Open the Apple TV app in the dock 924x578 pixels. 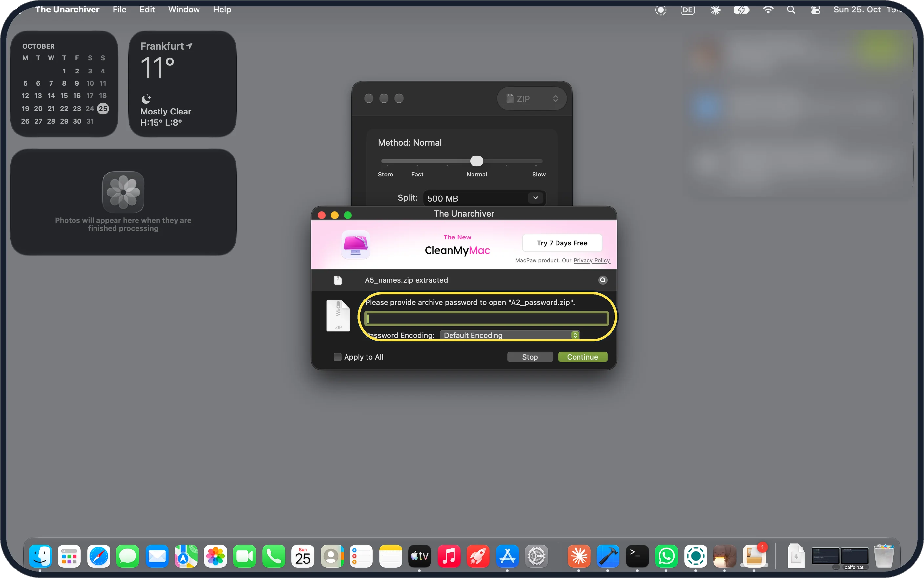[419, 556]
